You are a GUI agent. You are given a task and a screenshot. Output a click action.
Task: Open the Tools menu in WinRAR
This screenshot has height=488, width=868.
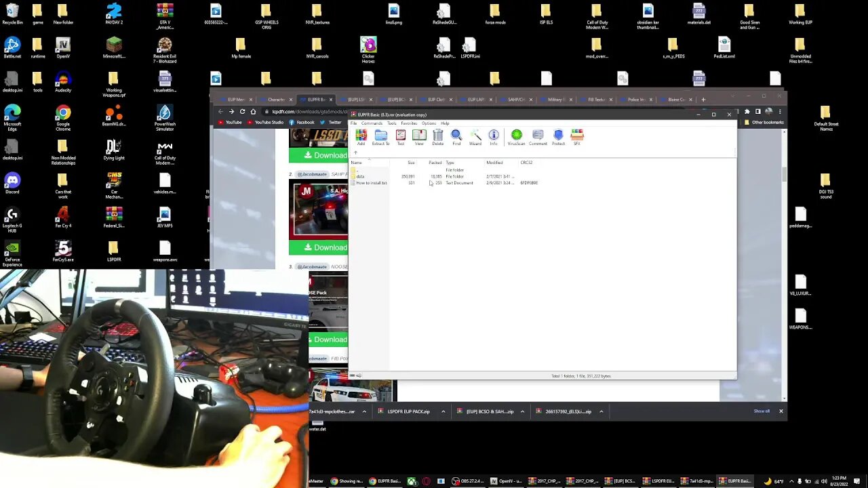392,123
